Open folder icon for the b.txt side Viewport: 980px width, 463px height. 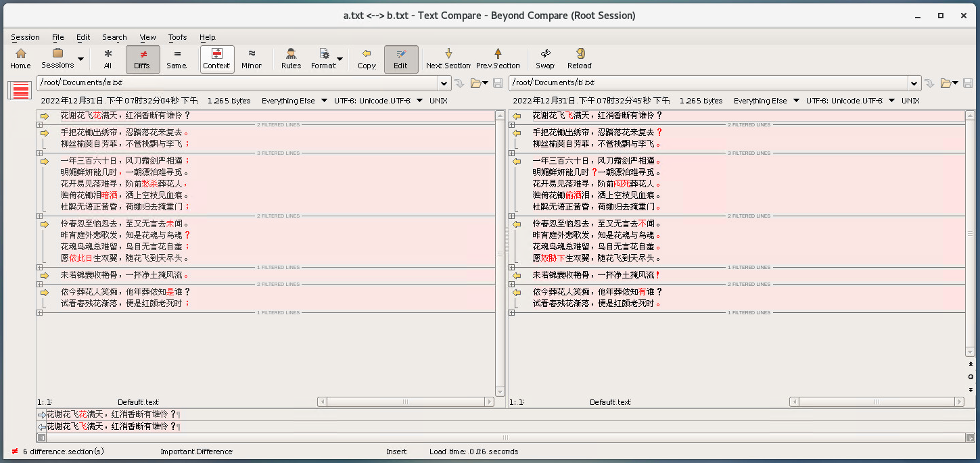coord(948,83)
